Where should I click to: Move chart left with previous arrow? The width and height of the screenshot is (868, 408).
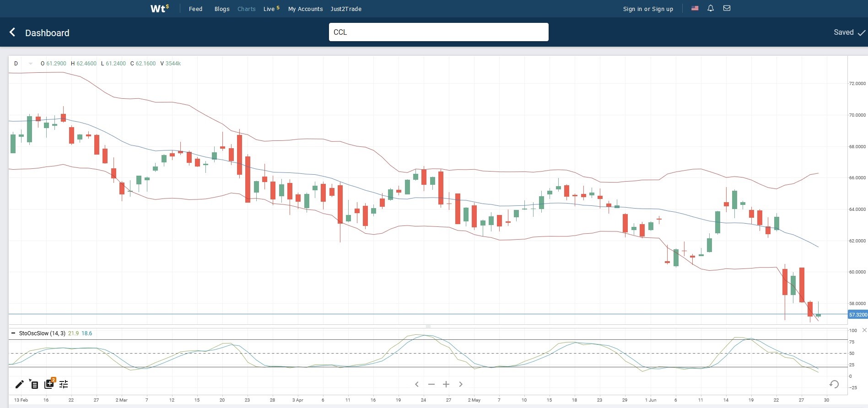coord(417,384)
